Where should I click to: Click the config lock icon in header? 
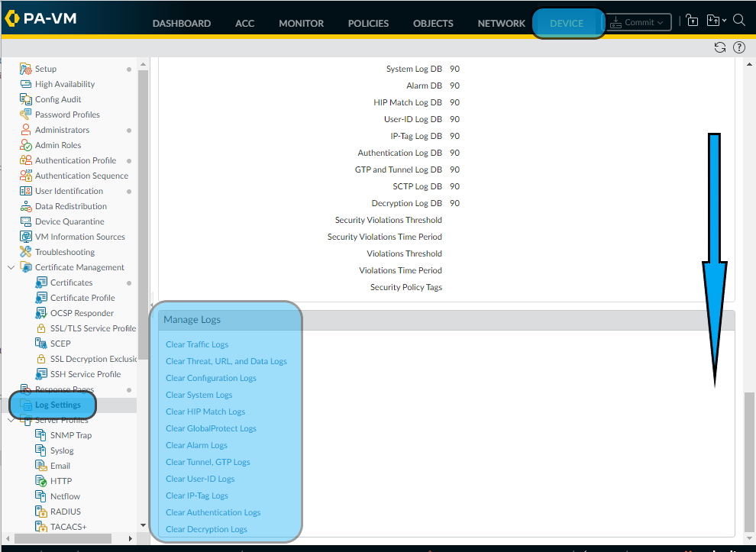692,21
